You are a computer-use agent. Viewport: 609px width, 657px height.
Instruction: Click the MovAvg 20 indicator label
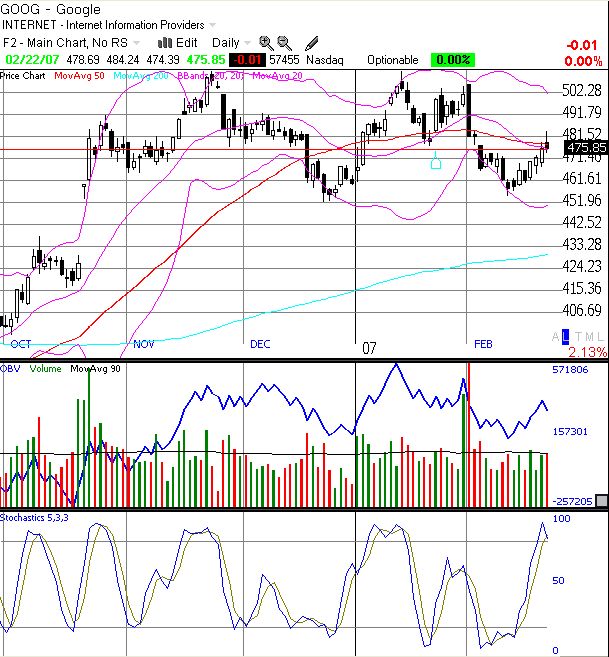click(277, 76)
